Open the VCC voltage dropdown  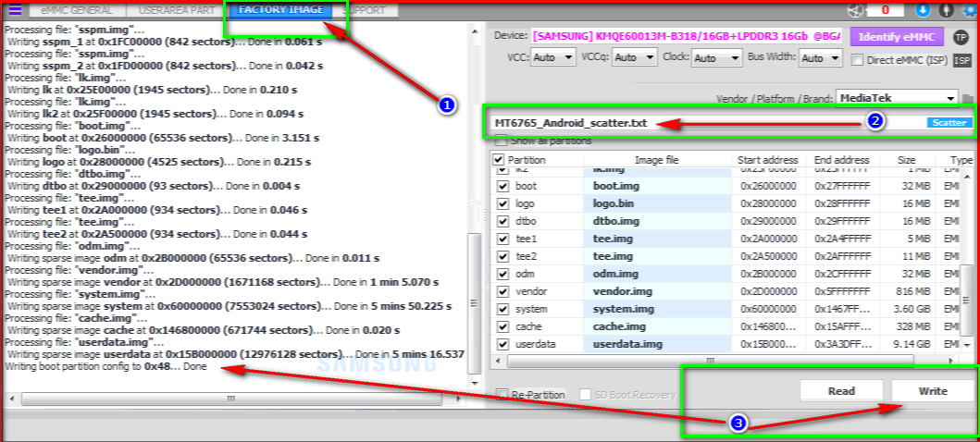point(553,57)
